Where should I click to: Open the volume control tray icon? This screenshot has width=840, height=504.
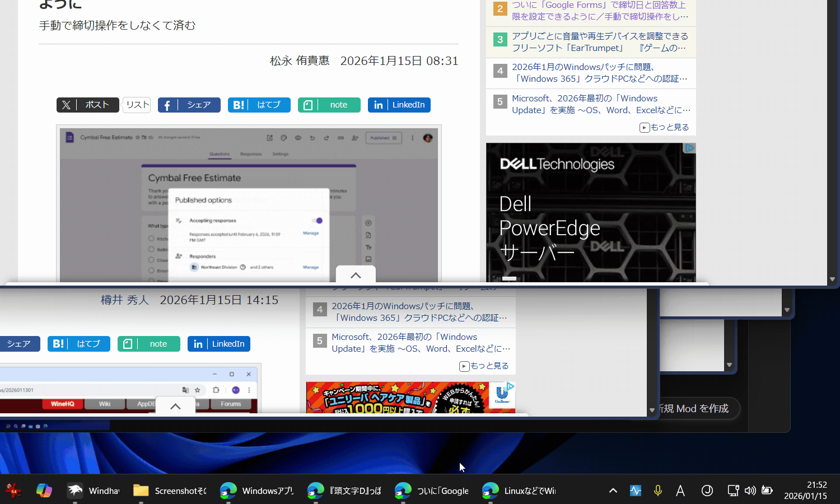pos(750,491)
